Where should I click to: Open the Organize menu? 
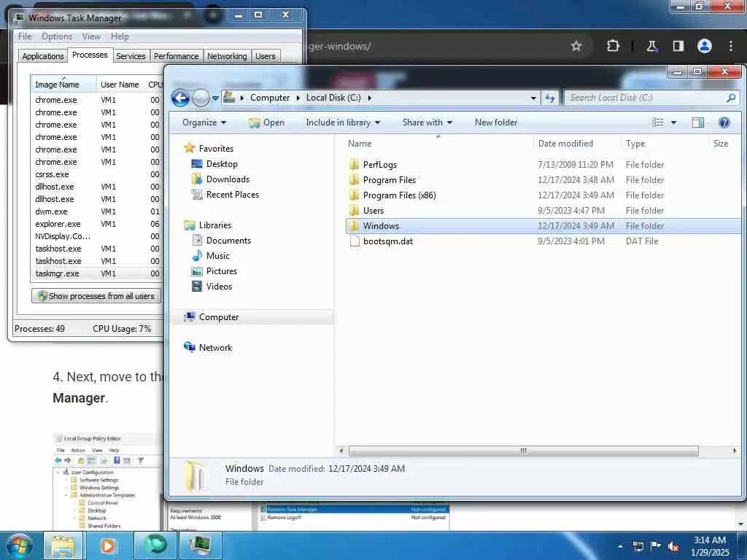tap(204, 122)
